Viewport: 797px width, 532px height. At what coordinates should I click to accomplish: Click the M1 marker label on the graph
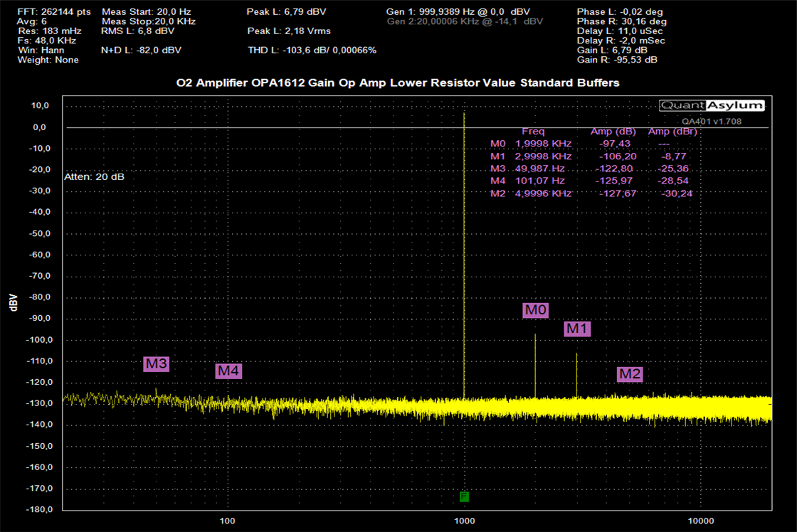(x=577, y=329)
